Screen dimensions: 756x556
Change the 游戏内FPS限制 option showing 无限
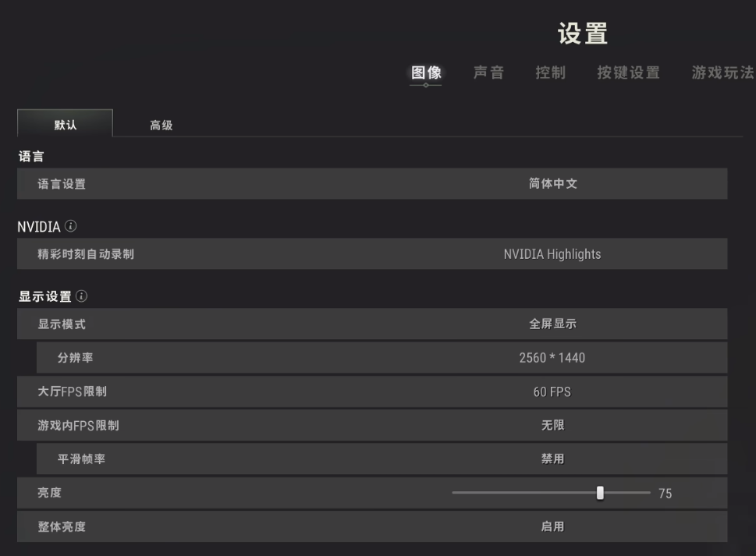(x=552, y=425)
